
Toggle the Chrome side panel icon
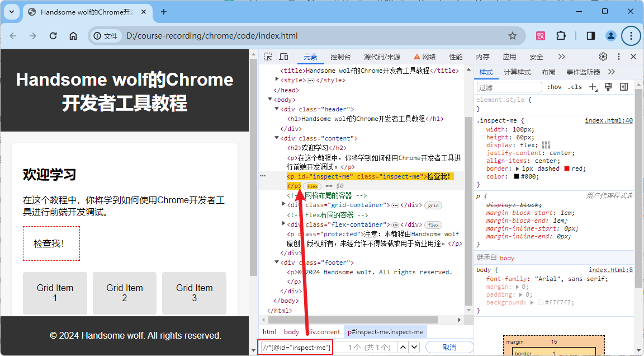[590, 36]
